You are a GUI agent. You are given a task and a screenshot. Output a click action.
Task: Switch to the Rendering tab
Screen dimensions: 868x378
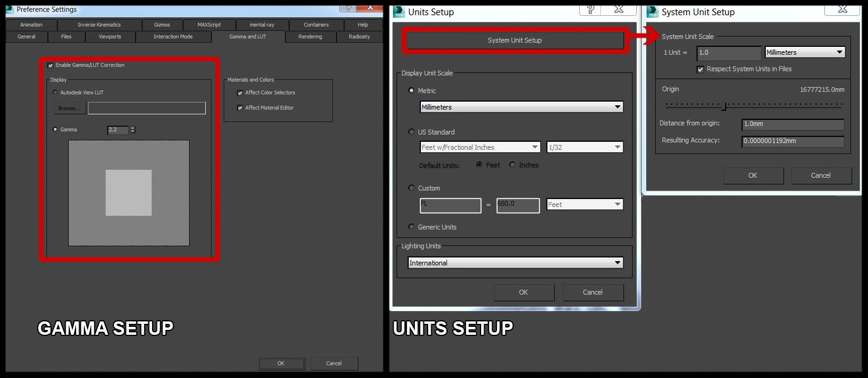click(310, 37)
